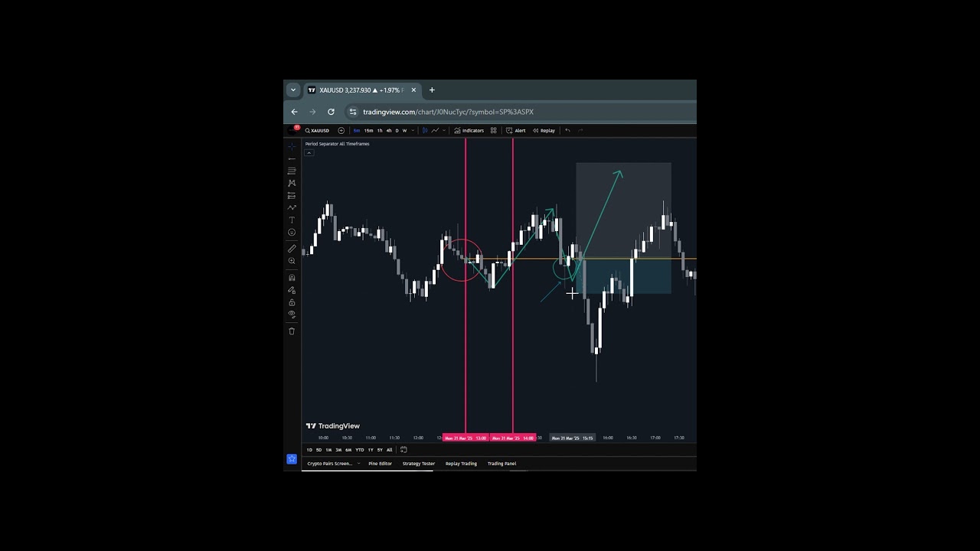
Task: Create an Alert
Action: click(515, 130)
